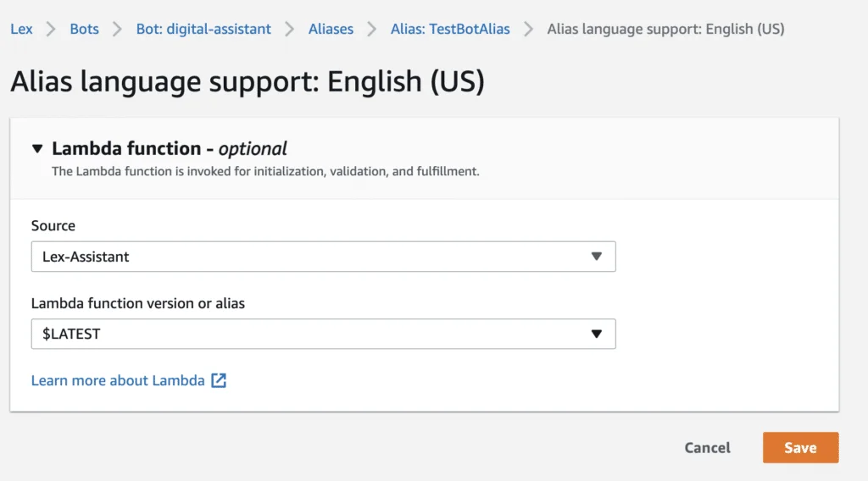Open Bot: digital-assistant breadcrumb
Image resolution: width=868 pixels, height=481 pixels.
(x=203, y=29)
